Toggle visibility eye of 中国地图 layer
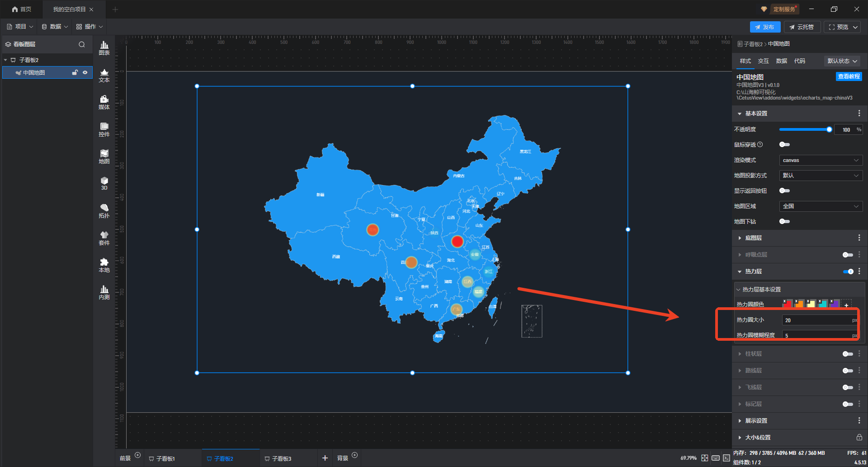Viewport: 868px width, 467px height. [85, 72]
